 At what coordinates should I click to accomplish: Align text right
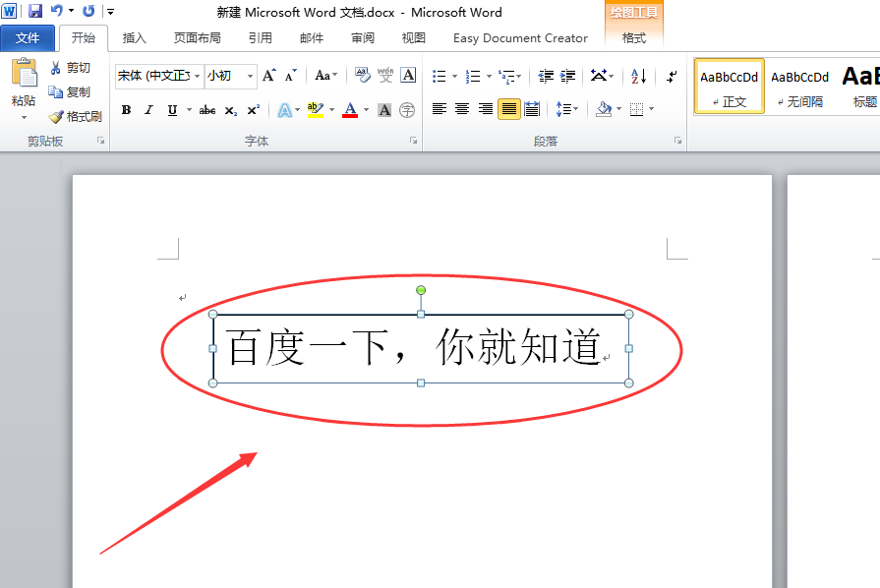pos(486,109)
